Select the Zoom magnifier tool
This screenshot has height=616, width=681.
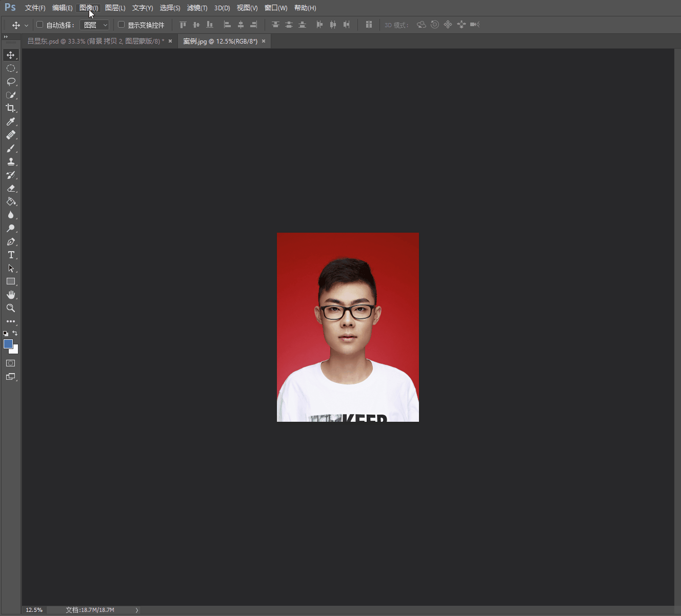(x=11, y=308)
